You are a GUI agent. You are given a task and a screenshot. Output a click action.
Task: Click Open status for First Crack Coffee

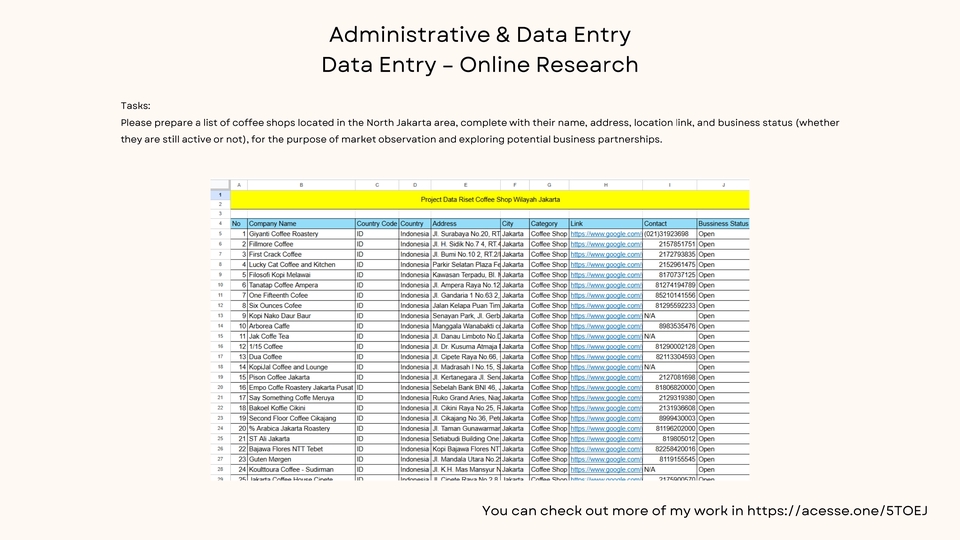pos(722,255)
